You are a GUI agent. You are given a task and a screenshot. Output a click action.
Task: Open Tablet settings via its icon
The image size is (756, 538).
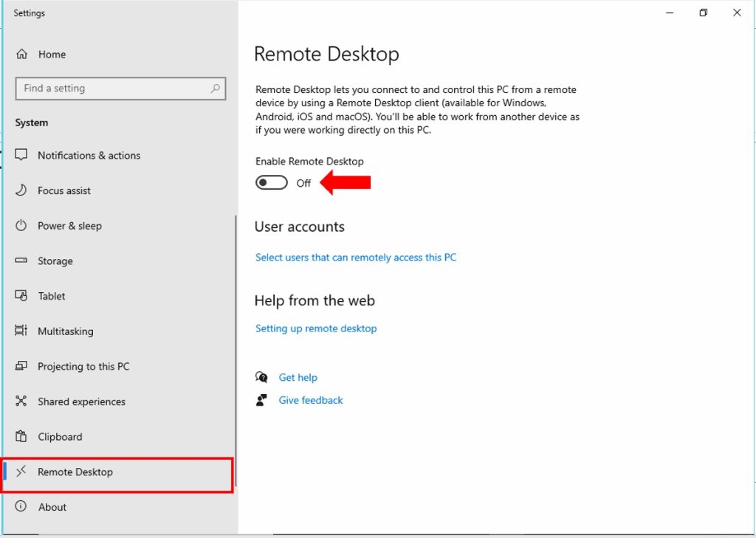(x=21, y=295)
